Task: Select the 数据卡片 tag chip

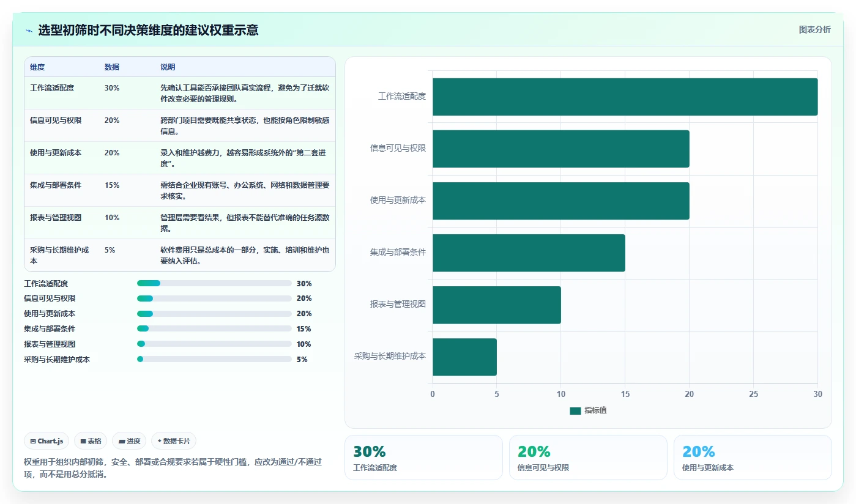Action: click(174, 441)
